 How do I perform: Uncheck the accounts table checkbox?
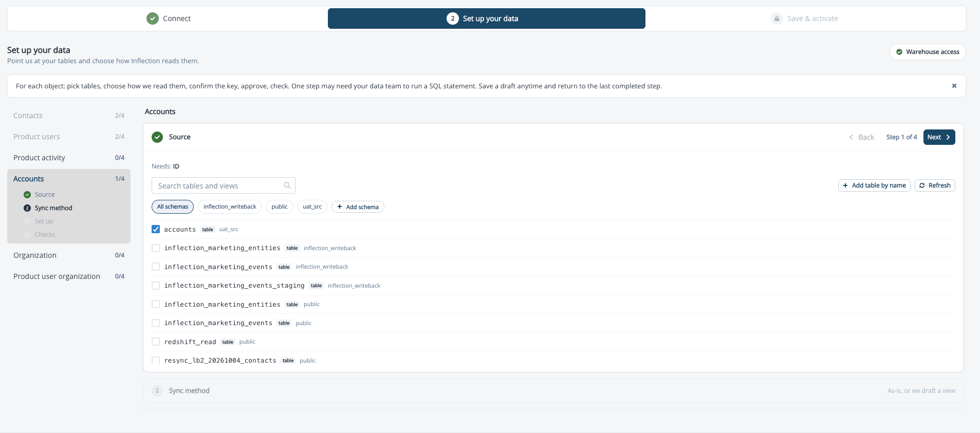coord(156,229)
